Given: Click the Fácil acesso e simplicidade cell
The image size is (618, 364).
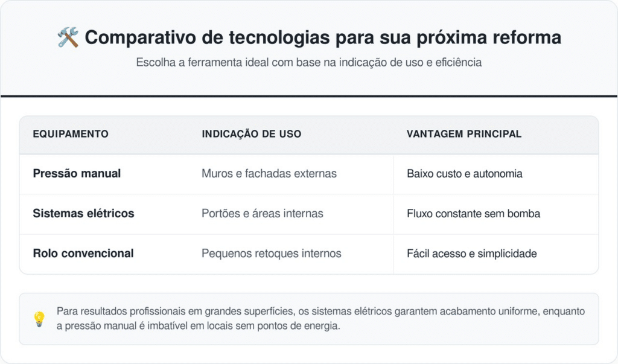Looking at the screenshot, I should pos(472,254).
